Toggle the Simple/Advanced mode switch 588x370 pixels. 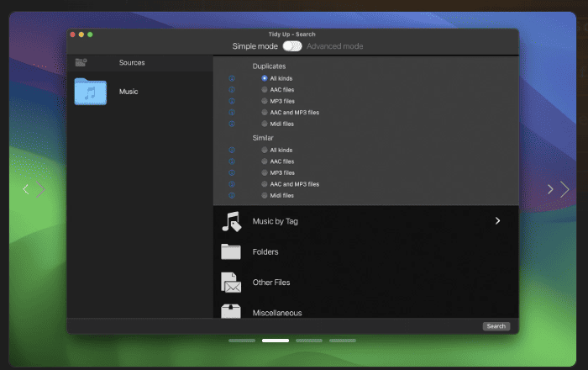coord(292,46)
